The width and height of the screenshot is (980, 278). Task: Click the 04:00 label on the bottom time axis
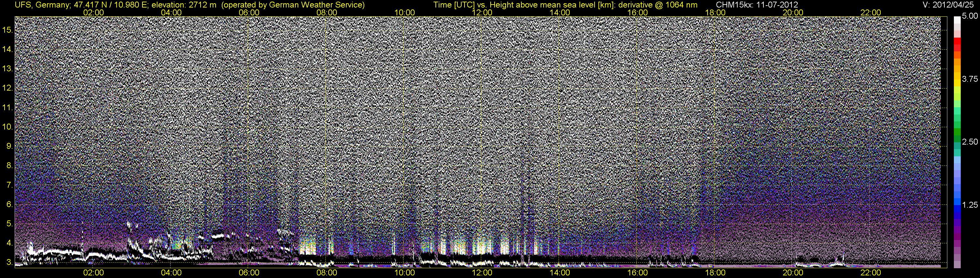coord(171,273)
